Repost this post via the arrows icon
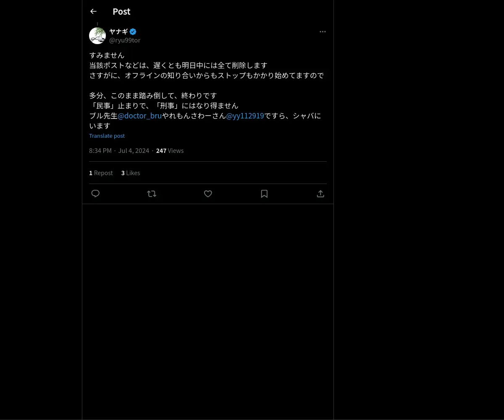Screen dimensions: 504x420 pyautogui.click(x=152, y=194)
